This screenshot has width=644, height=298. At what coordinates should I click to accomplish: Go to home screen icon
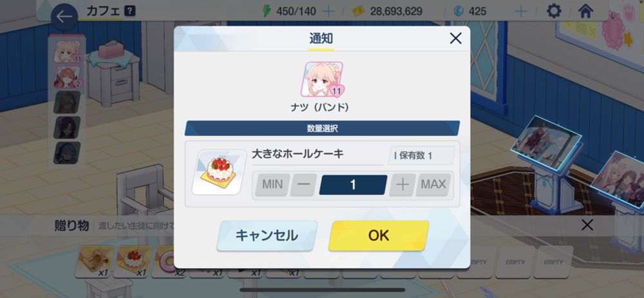click(x=585, y=11)
